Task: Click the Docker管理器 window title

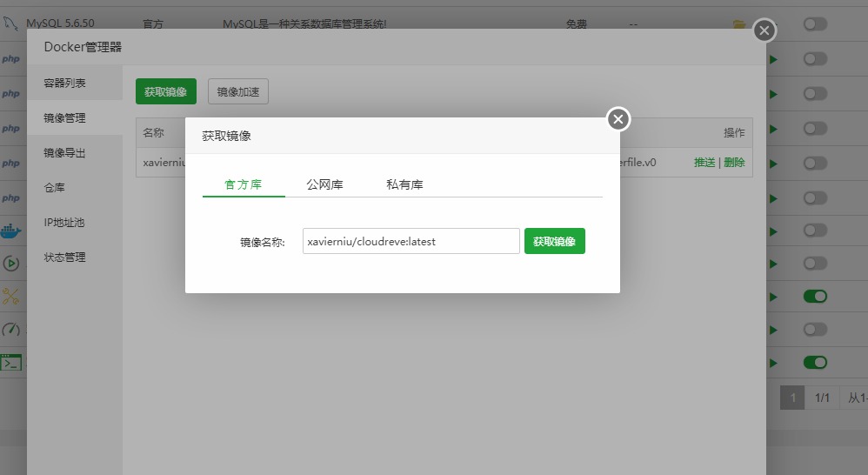Action: [x=83, y=47]
